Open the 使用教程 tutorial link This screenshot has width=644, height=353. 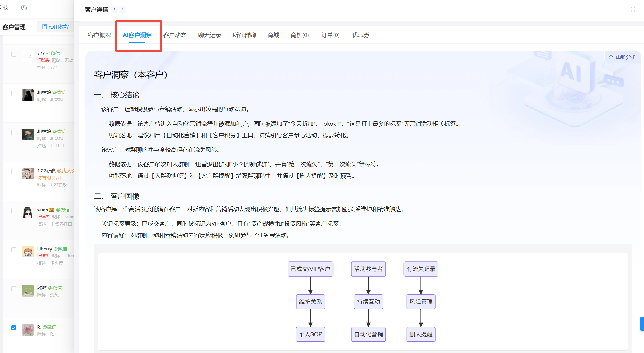coord(56,27)
